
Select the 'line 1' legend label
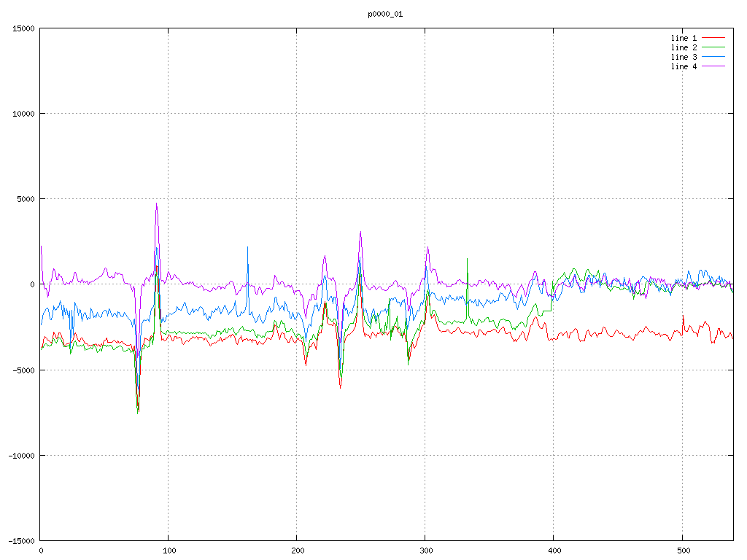[684, 38]
